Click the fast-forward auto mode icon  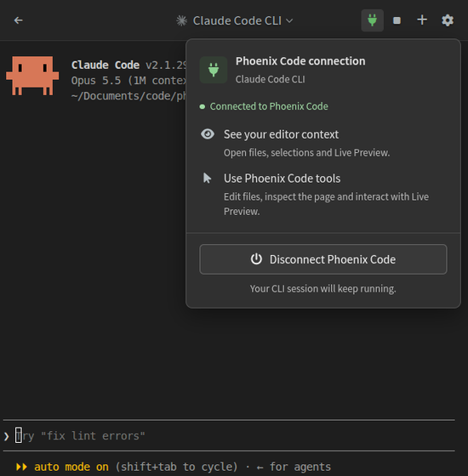pos(21,467)
